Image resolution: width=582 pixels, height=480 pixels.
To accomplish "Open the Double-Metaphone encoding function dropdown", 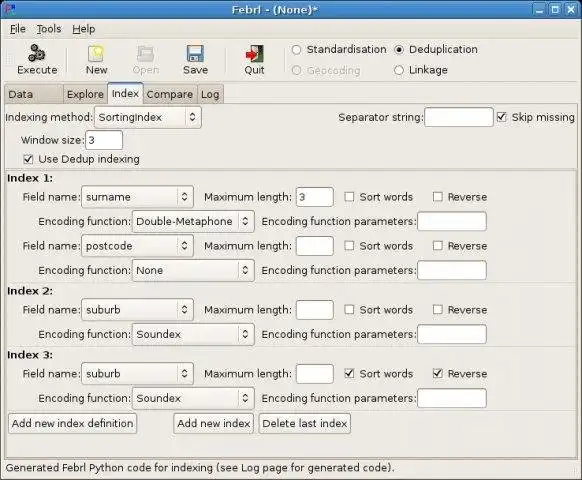I will click(193, 222).
